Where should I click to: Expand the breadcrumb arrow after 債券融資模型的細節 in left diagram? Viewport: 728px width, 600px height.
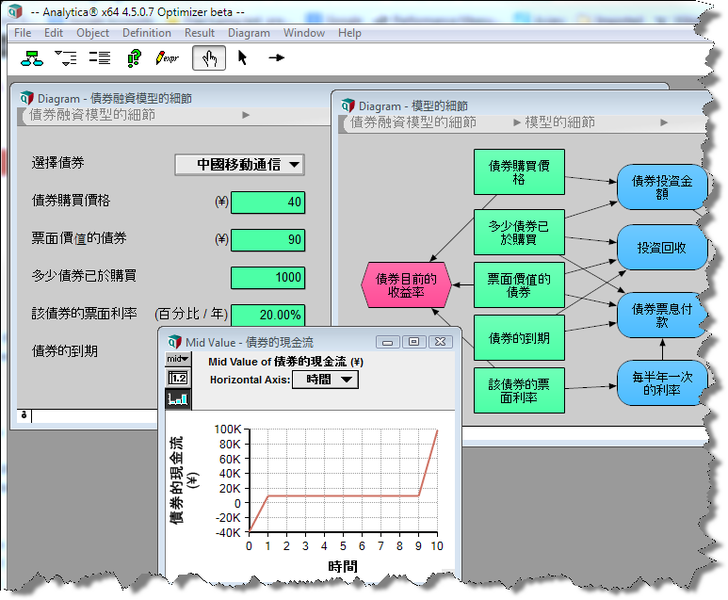pos(246,115)
